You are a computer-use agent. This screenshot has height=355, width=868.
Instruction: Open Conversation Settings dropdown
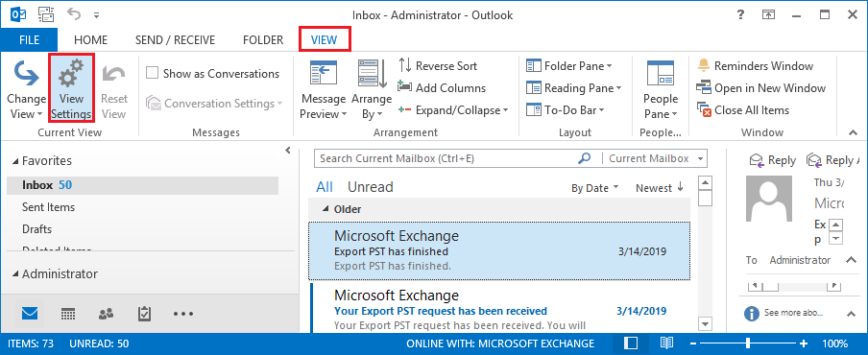(214, 104)
